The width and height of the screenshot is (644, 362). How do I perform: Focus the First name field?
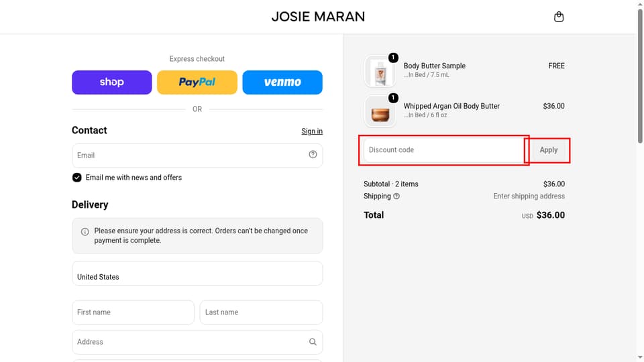click(x=133, y=312)
